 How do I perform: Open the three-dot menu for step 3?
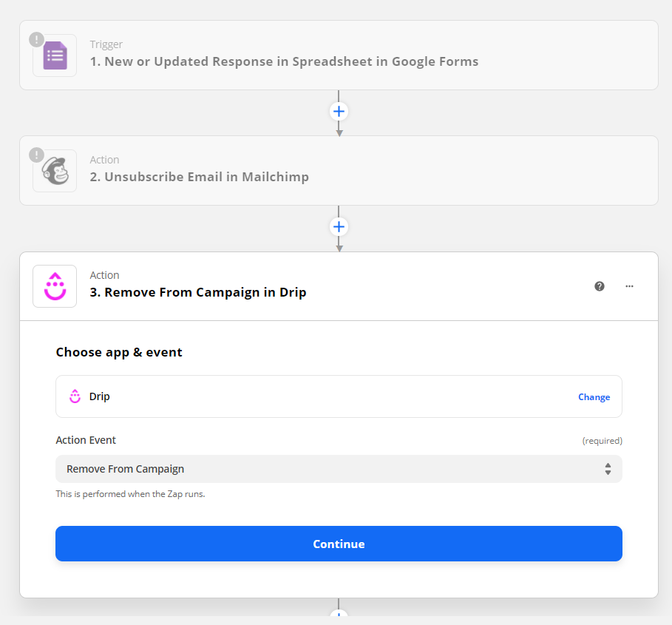click(629, 286)
